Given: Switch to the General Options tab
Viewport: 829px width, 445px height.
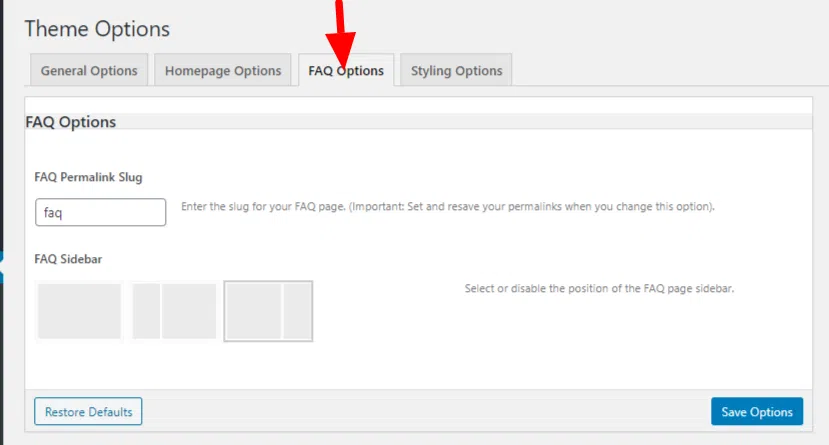Looking at the screenshot, I should [89, 71].
